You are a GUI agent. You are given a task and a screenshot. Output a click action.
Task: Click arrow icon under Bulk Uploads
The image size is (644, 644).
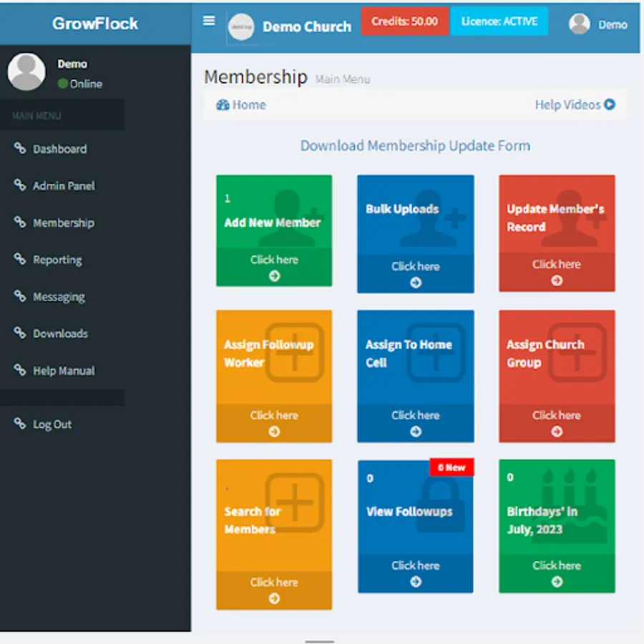[416, 283]
